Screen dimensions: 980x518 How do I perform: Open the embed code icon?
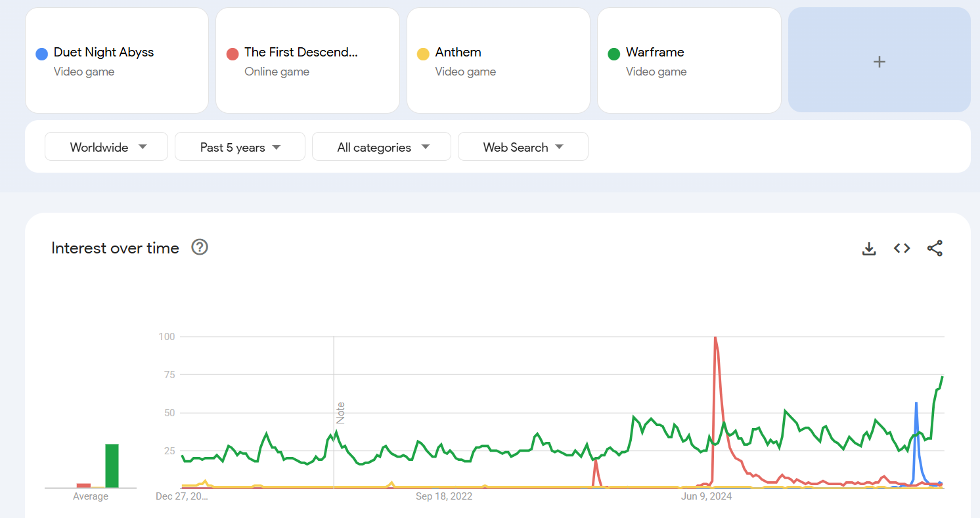click(902, 248)
